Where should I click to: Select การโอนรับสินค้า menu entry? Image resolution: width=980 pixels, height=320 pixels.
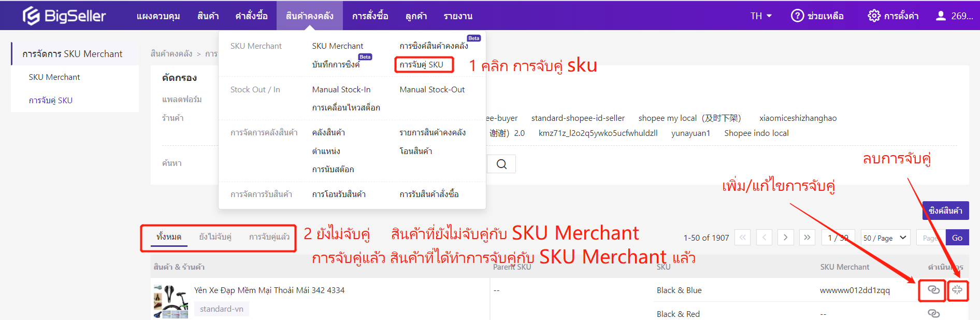[339, 194]
